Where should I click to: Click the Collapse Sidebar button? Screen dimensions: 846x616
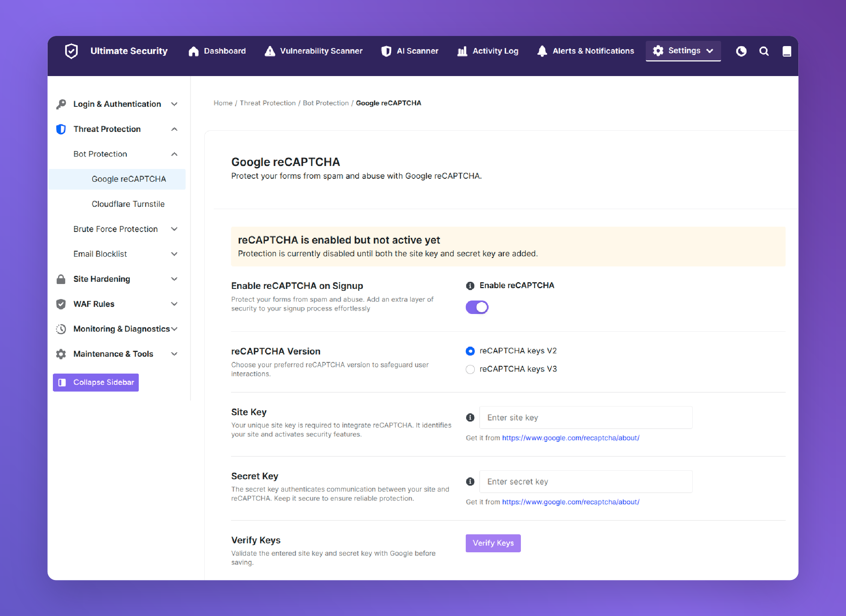pyautogui.click(x=96, y=383)
